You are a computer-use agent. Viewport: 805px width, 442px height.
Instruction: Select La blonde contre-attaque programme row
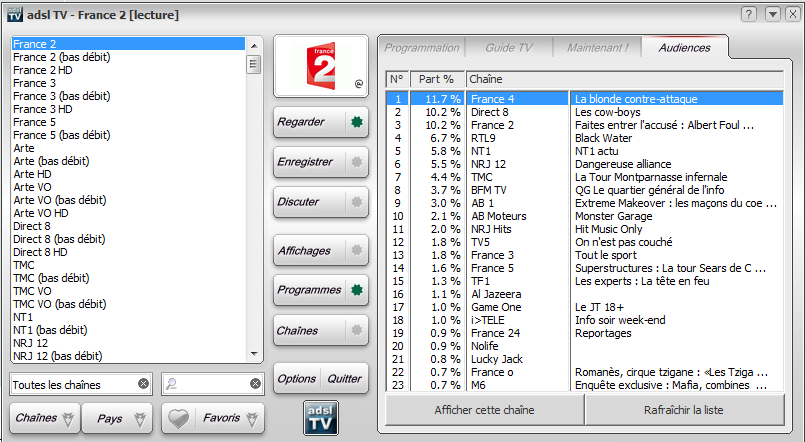[585, 99]
